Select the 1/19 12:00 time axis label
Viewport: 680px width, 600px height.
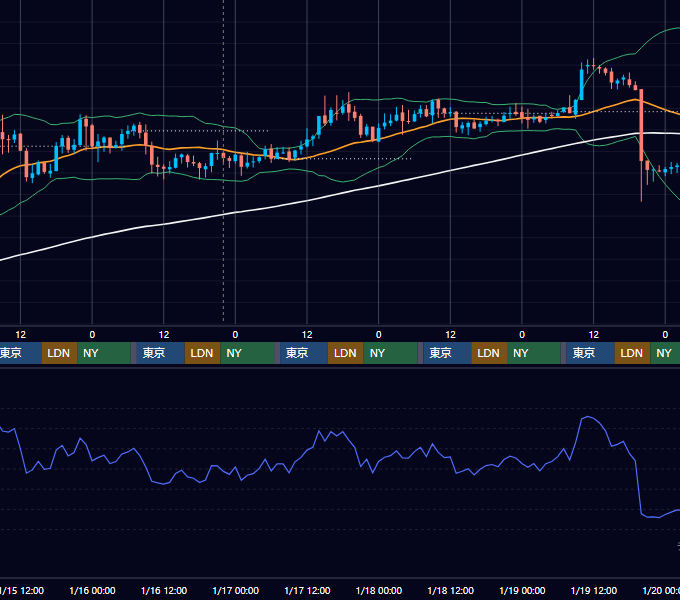(x=594, y=590)
